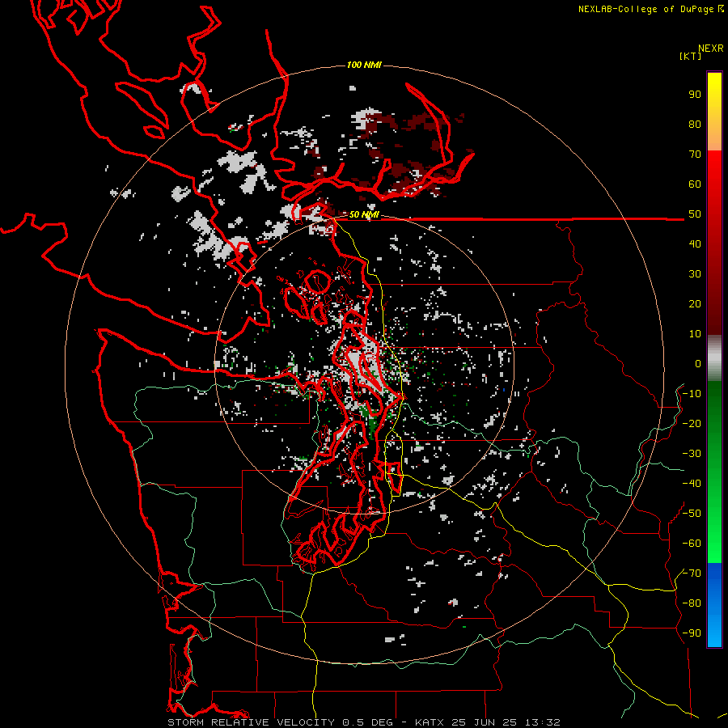Image resolution: width=728 pixels, height=728 pixels.
Task: Click the 50 value on the velocity color scale
Action: pos(695,214)
